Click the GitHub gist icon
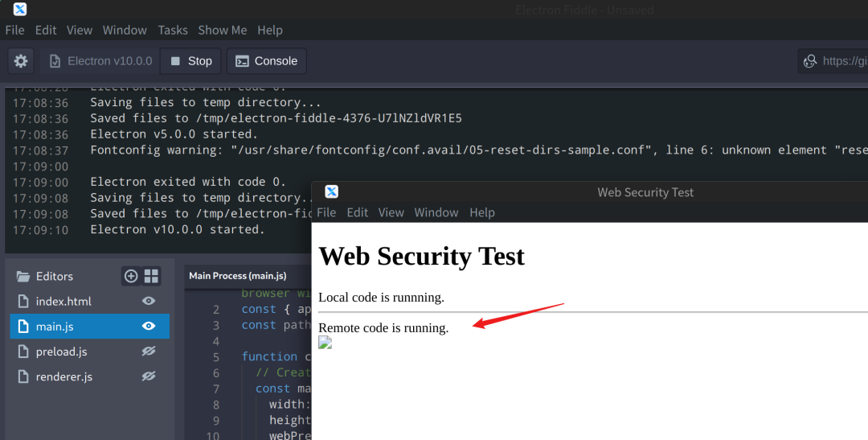This screenshot has width=868, height=440. pyautogui.click(x=810, y=61)
